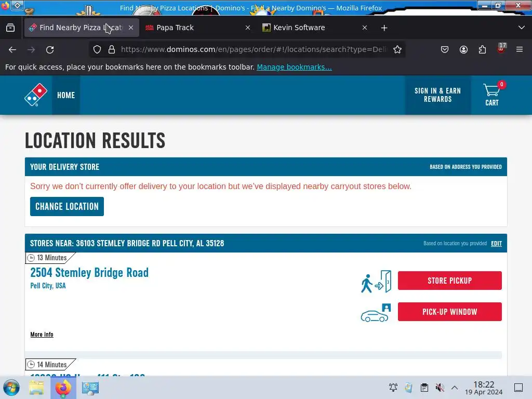Click the '13 Minutes' time label
This screenshot has width=532, height=399.
(52, 258)
